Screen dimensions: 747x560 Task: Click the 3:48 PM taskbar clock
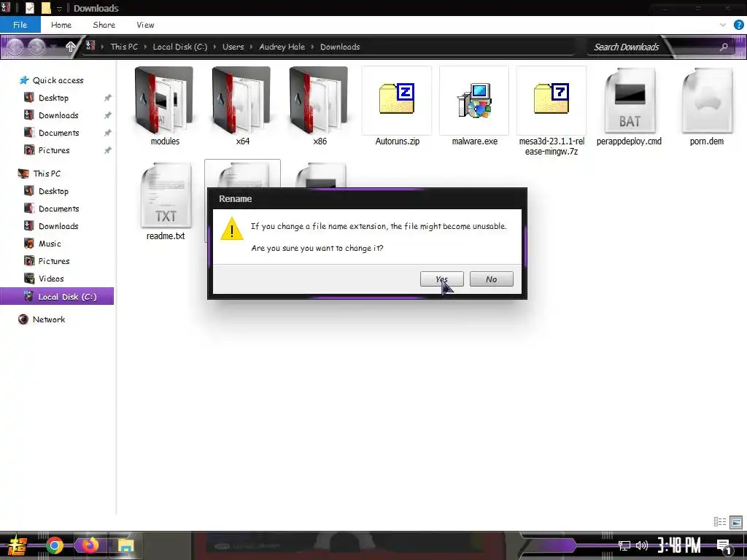679,545
